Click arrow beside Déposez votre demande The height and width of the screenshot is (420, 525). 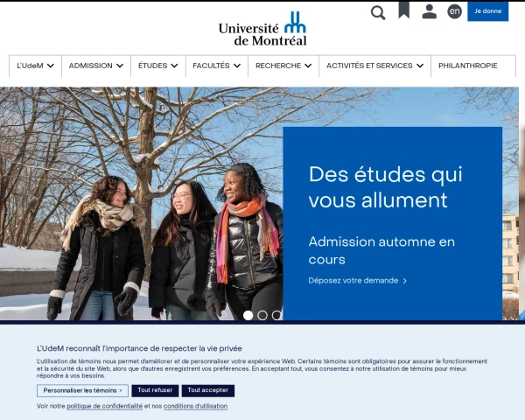404,281
